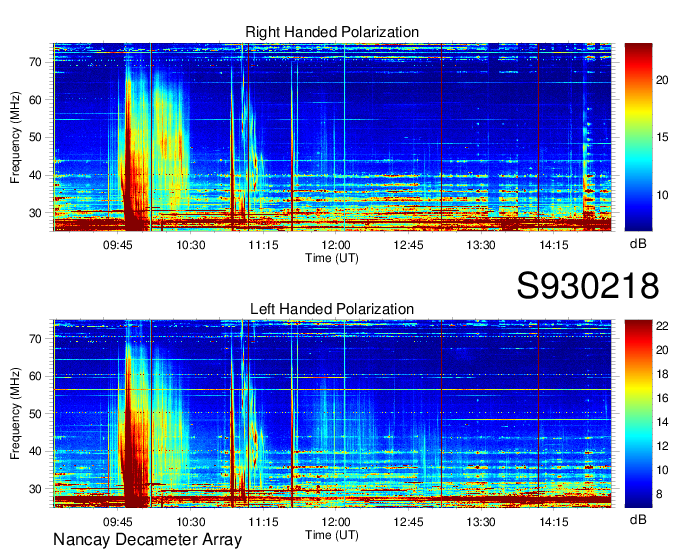This screenshot has width=680, height=552.
Task: Click the 14:15 tick label under top plot
Action: click(x=554, y=245)
